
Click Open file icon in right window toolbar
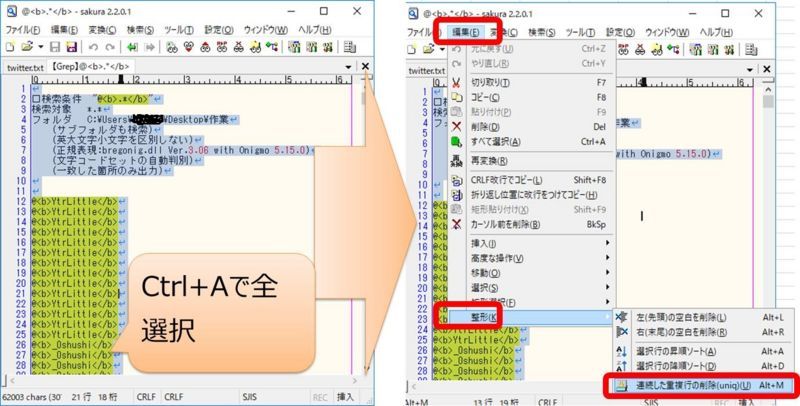428,49
